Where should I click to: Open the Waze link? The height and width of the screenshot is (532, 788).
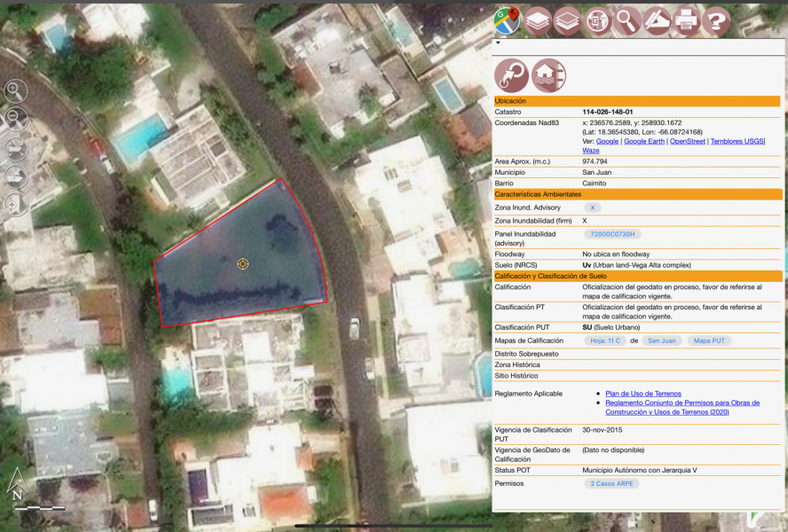click(591, 151)
